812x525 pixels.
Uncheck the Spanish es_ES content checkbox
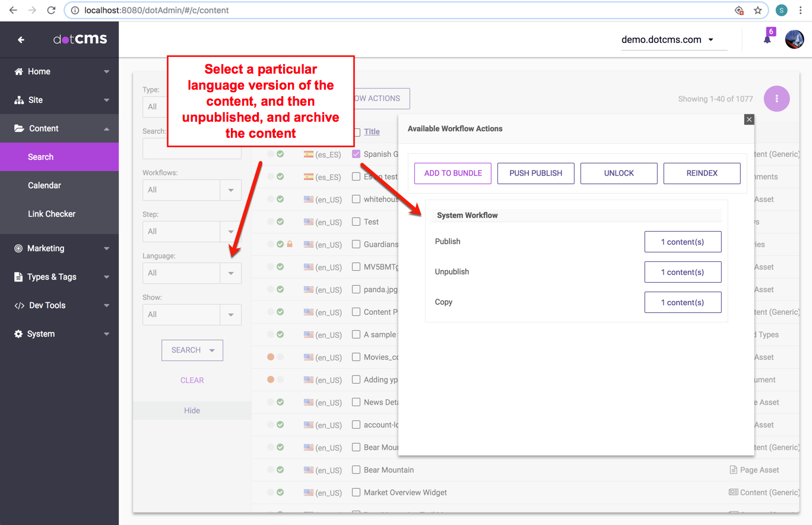[356, 154]
